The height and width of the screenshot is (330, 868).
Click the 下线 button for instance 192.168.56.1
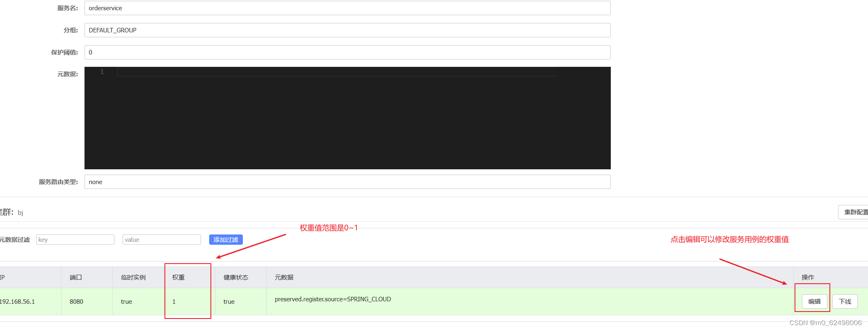(x=845, y=302)
